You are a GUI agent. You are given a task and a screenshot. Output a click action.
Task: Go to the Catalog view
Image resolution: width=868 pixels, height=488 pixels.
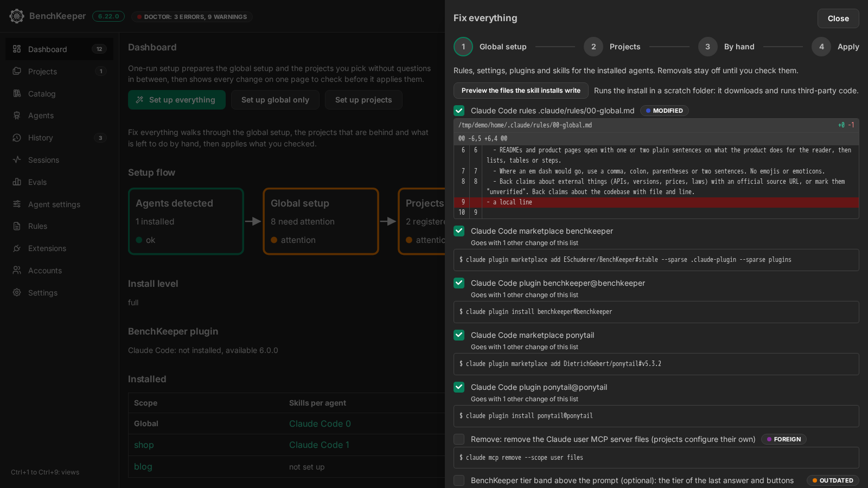60,93
